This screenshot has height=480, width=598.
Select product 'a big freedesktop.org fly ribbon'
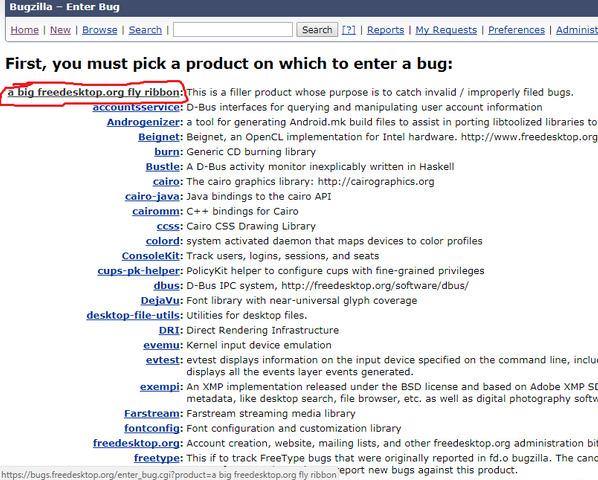tap(93, 92)
